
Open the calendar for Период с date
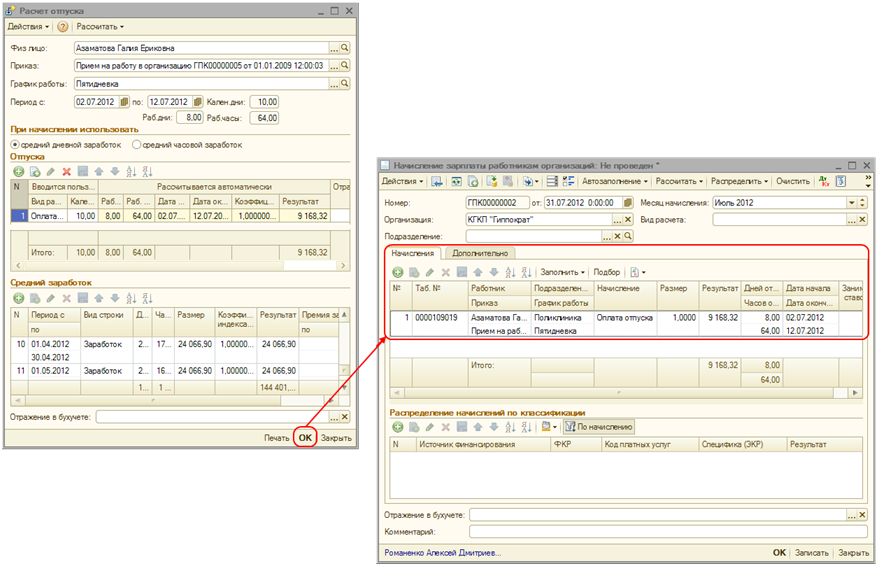(x=125, y=102)
